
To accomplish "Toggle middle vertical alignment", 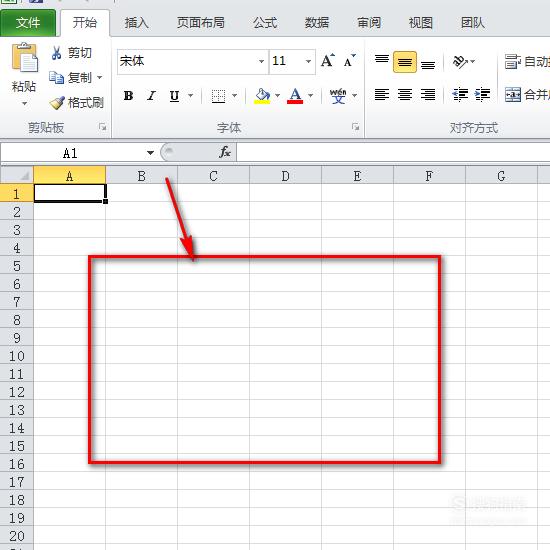I will pos(405,62).
